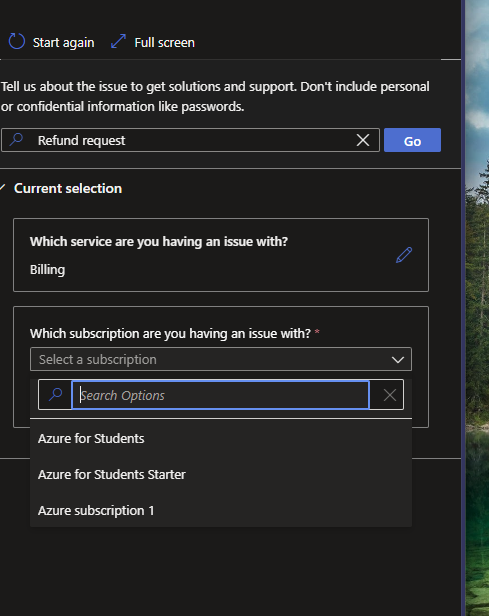This screenshot has width=489, height=616.
Task: Focus the Search Options filter field
Action: pos(220,395)
